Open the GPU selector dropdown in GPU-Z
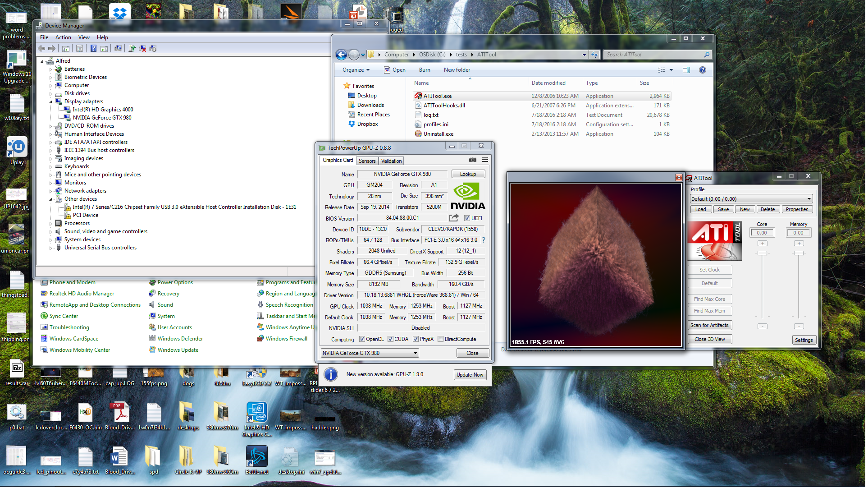The image size is (868, 488). 371,354
